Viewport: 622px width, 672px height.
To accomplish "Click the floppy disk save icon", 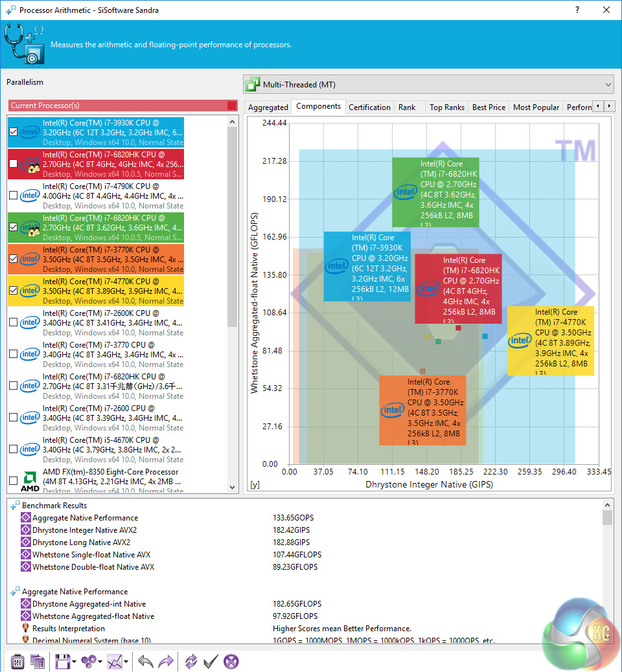I will 63,661.
